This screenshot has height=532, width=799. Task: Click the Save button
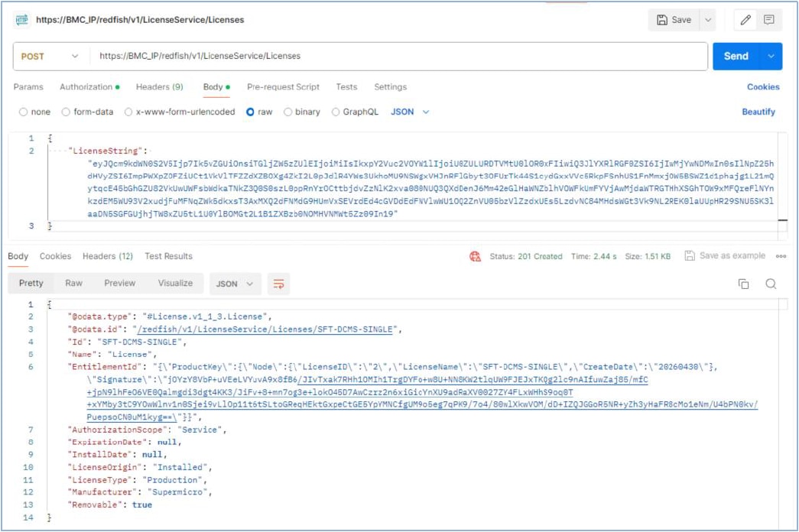pyautogui.click(x=674, y=20)
